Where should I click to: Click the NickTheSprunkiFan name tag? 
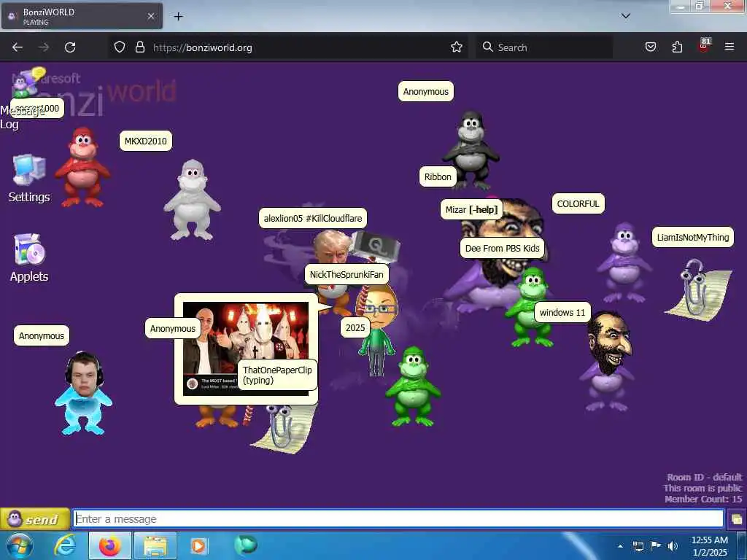point(347,274)
